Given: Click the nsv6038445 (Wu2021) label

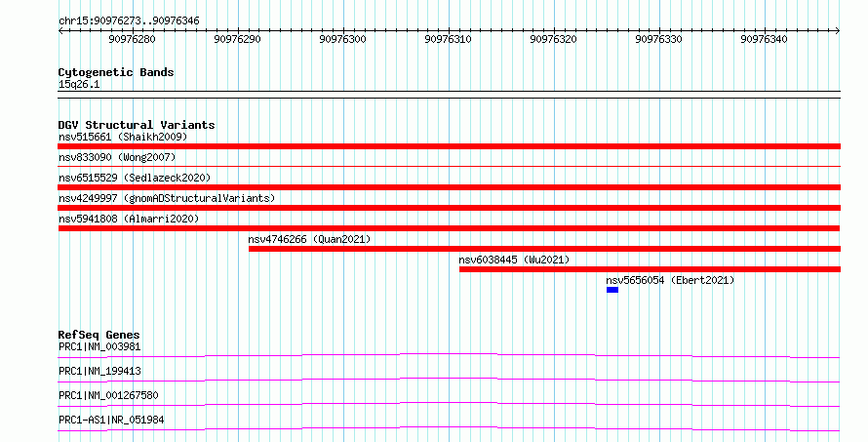Looking at the screenshot, I should click(514, 260).
